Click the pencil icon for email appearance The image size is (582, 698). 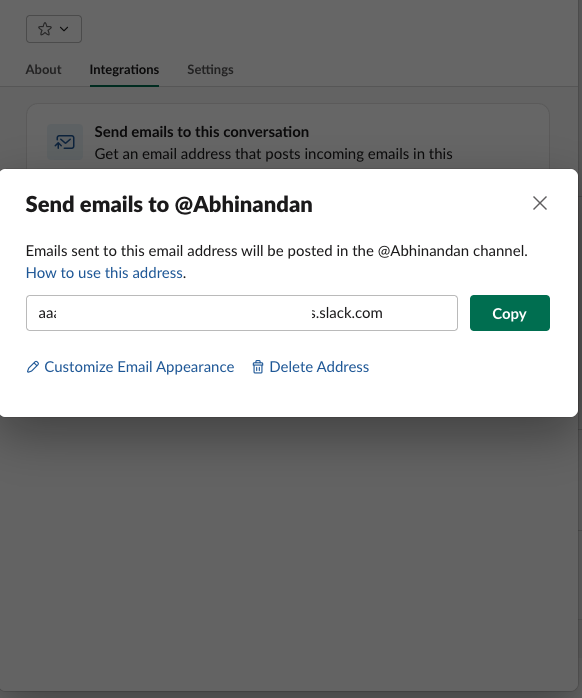pos(33,367)
